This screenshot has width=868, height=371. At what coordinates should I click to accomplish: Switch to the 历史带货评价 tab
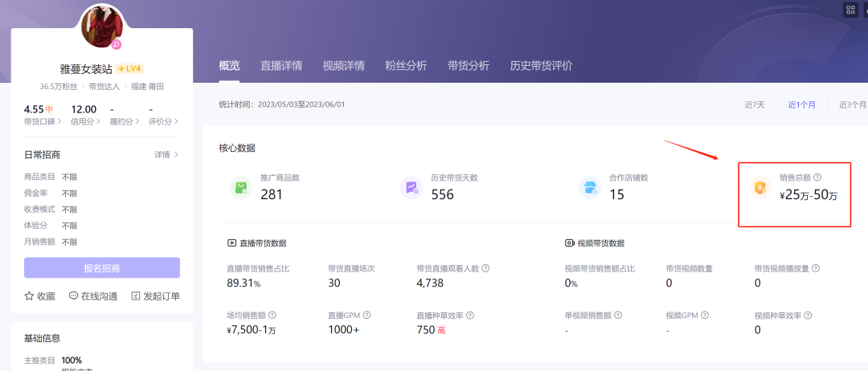tap(542, 66)
